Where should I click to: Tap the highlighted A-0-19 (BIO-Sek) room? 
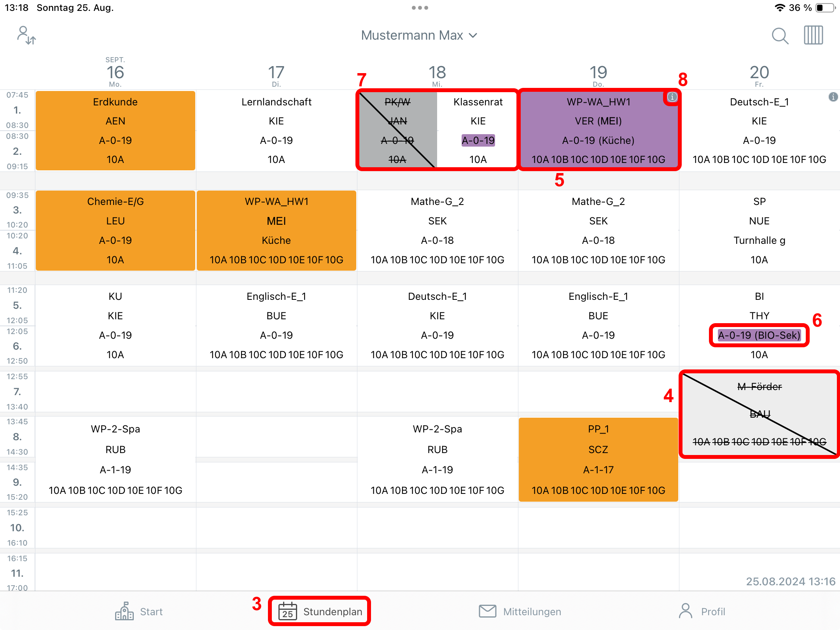(x=759, y=335)
